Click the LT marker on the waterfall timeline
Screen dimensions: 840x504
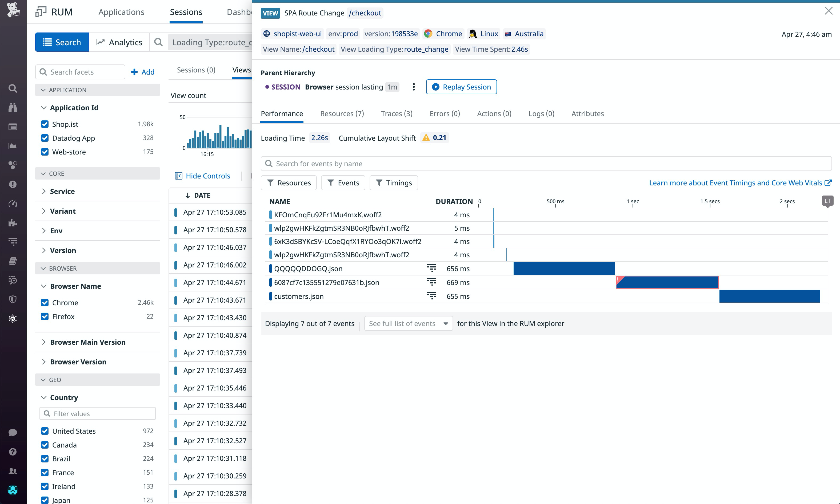[x=827, y=201]
